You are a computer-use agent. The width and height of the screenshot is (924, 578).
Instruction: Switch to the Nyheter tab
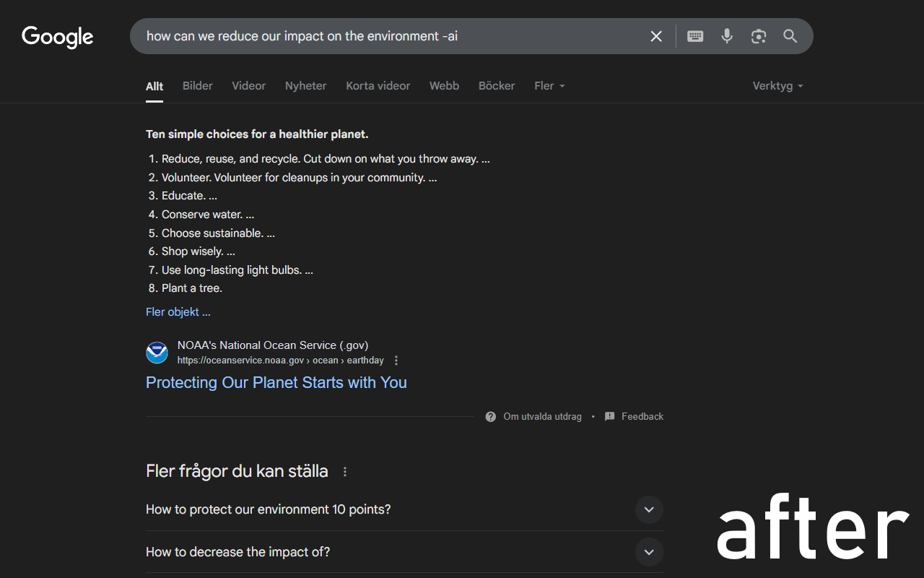pyautogui.click(x=305, y=85)
